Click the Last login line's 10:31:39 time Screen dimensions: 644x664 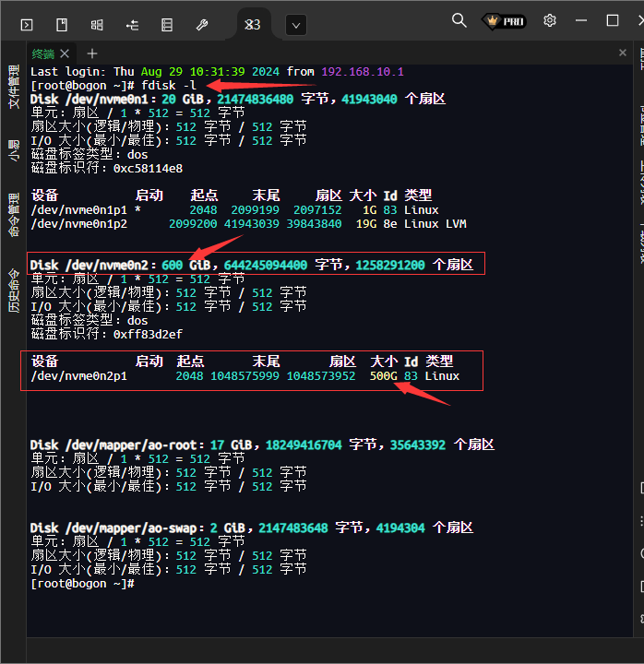[x=218, y=72]
